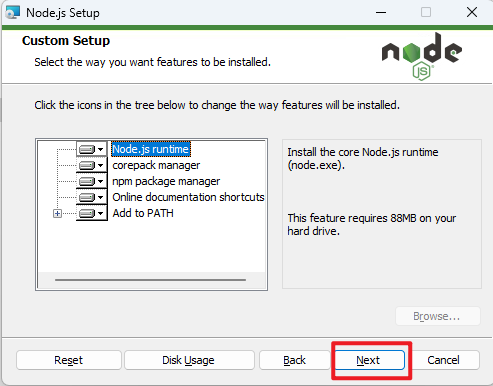Image resolution: width=493 pixels, height=386 pixels.
Task: Select the npm package manager tree item
Action: pos(166,181)
